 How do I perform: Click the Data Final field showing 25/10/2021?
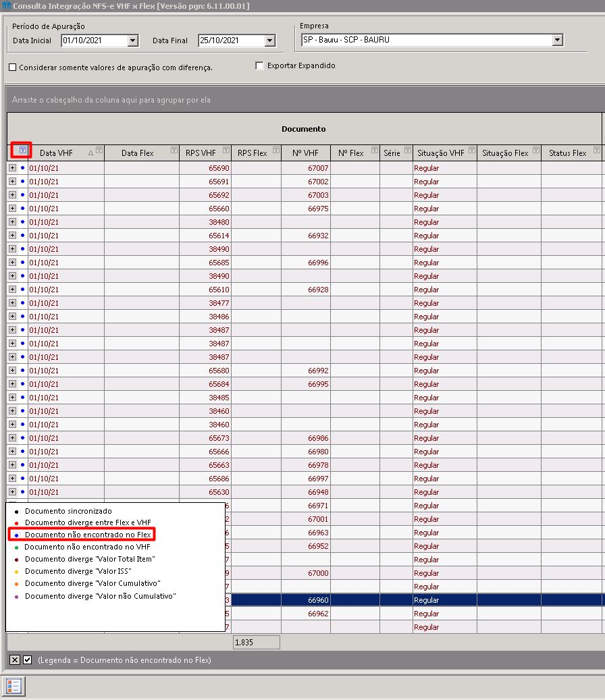click(232, 41)
